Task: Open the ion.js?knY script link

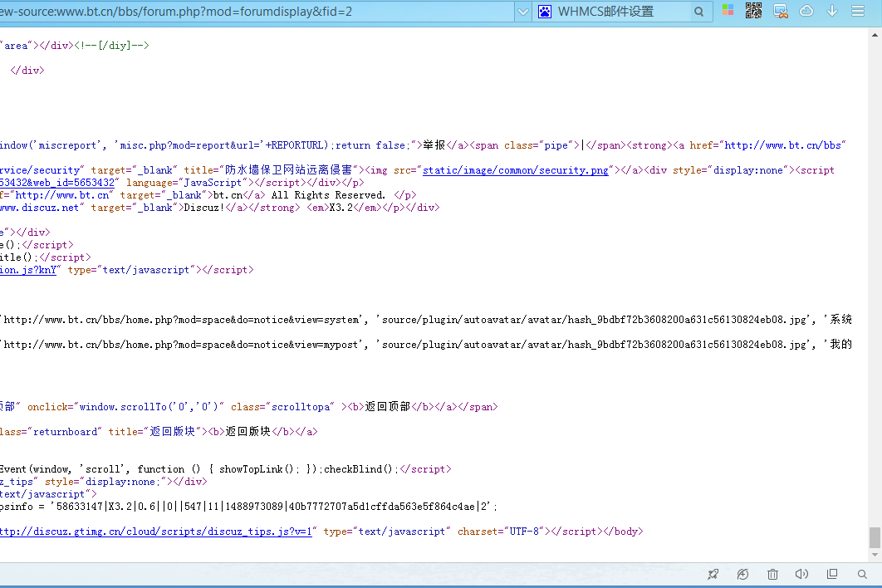Action: point(28,270)
